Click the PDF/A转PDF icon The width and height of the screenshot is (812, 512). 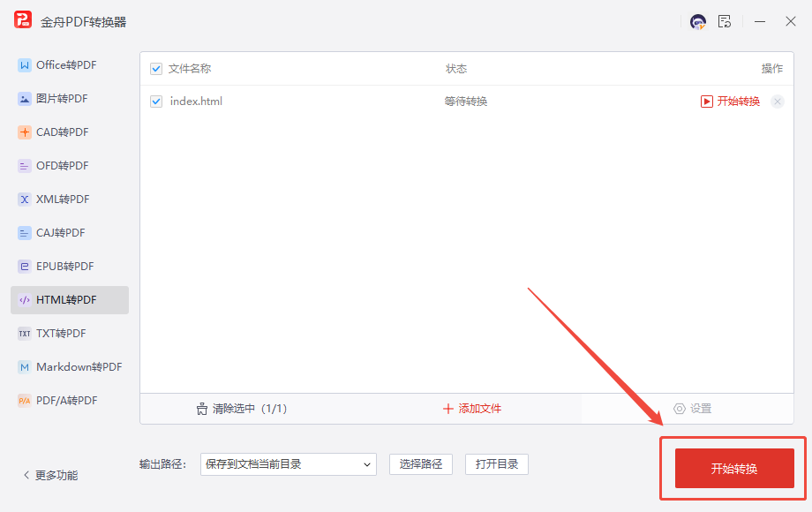click(x=25, y=401)
